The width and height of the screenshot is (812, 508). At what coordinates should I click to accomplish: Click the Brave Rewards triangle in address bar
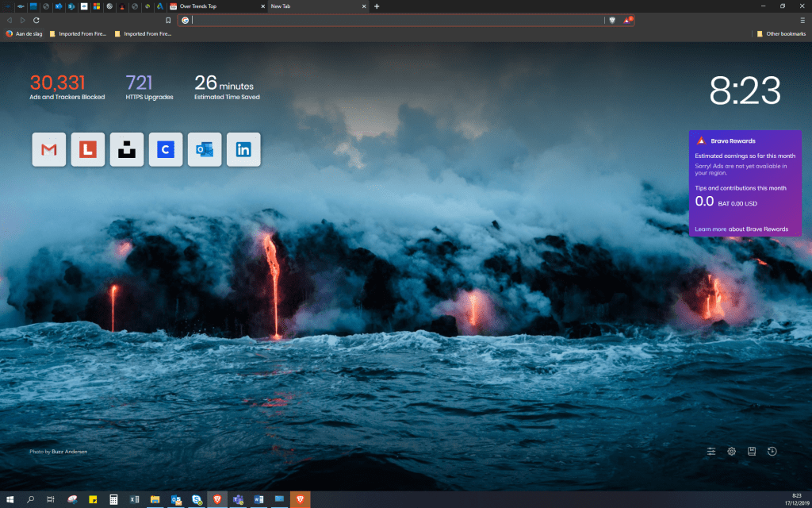click(627, 20)
